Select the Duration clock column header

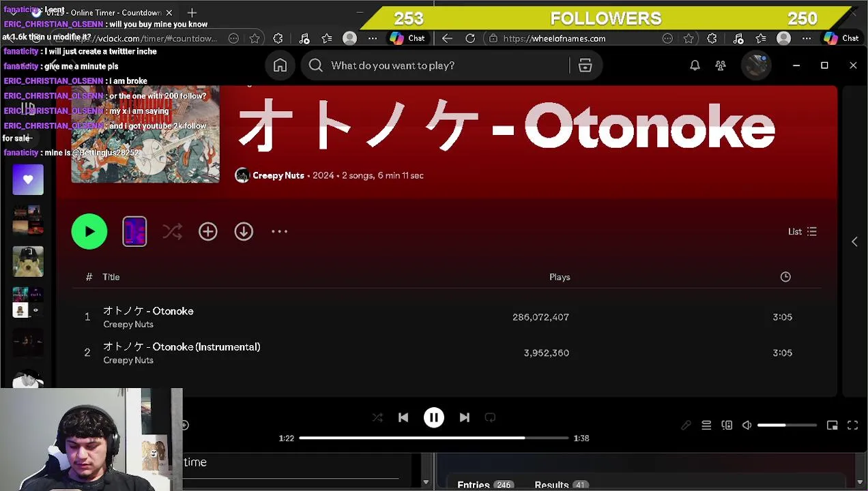pos(785,277)
